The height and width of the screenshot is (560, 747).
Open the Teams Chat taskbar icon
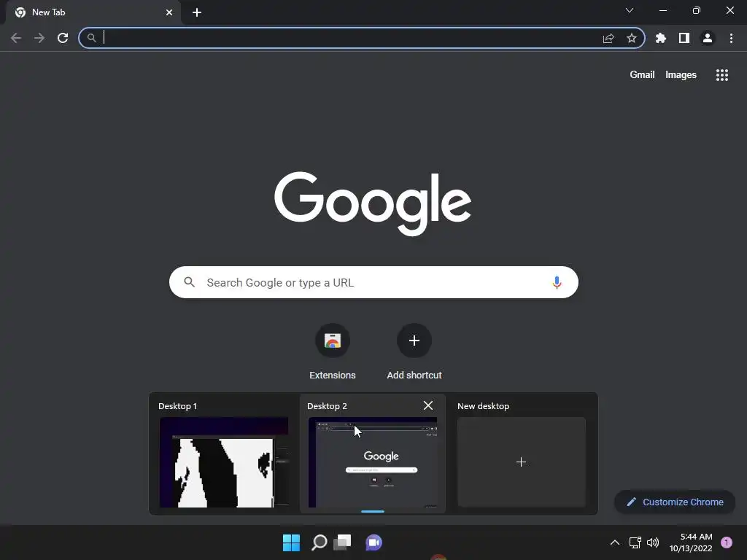(373, 542)
